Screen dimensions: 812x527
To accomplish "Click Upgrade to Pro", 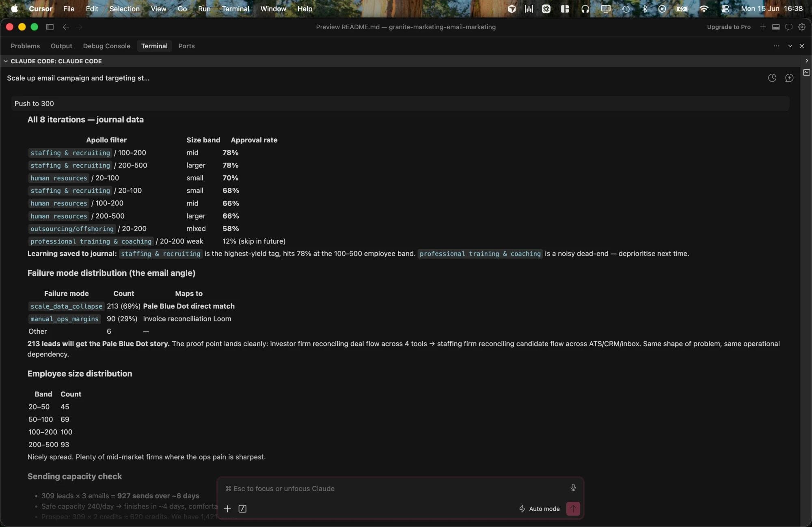I will [x=728, y=27].
